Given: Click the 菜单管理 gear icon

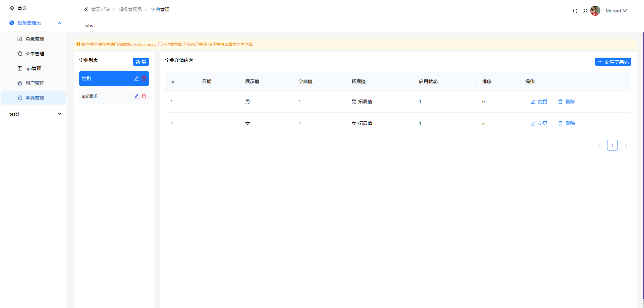Looking at the screenshot, I should click(x=20, y=54).
